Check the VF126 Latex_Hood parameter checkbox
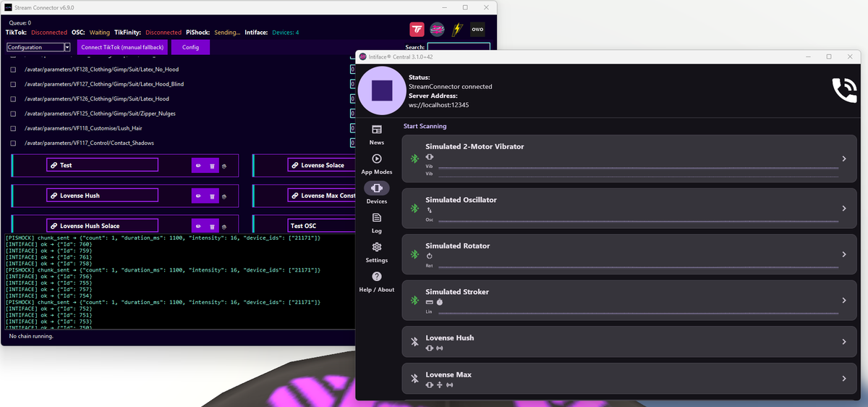868x407 pixels. [13, 98]
